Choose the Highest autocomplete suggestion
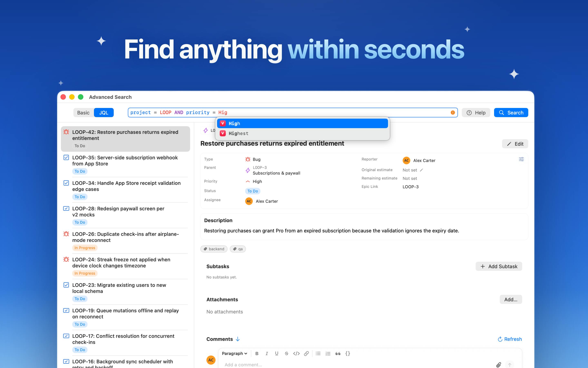This screenshot has width=588, height=368. point(302,133)
